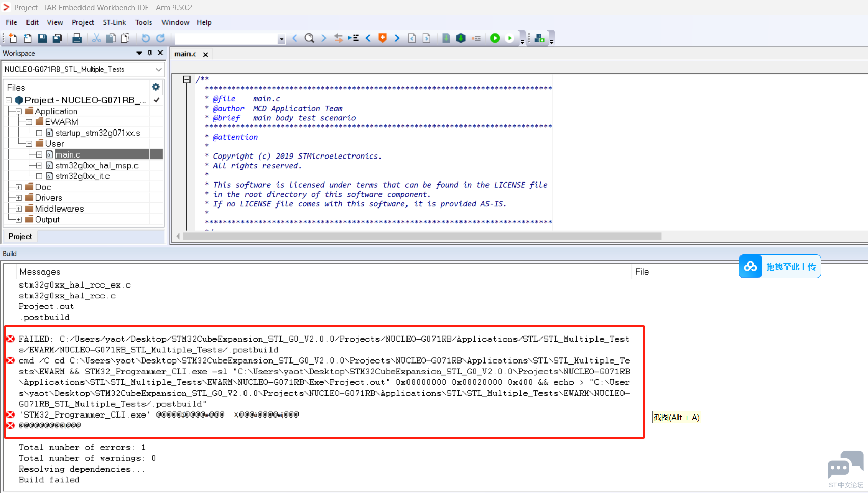Jump to the next bookmark
This screenshot has width=868, height=493.
[x=397, y=38]
